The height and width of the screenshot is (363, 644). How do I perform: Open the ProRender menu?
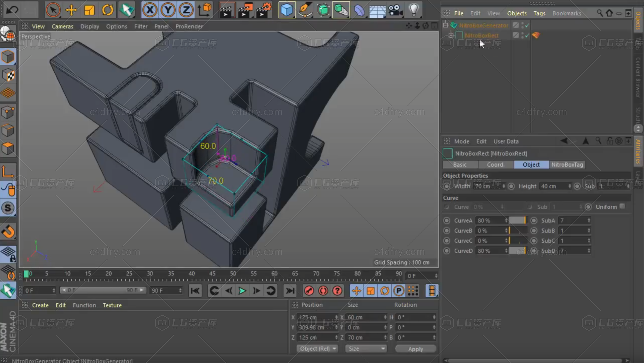click(189, 26)
